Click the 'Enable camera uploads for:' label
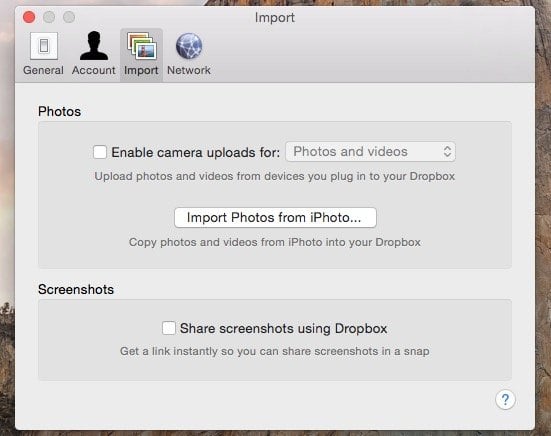The width and height of the screenshot is (551, 436). coord(195,152)
